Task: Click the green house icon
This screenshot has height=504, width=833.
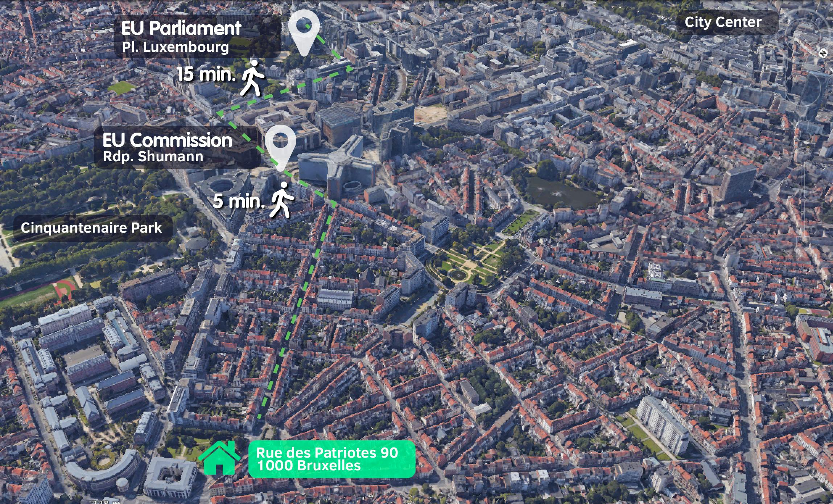Action: pos(219,458)
